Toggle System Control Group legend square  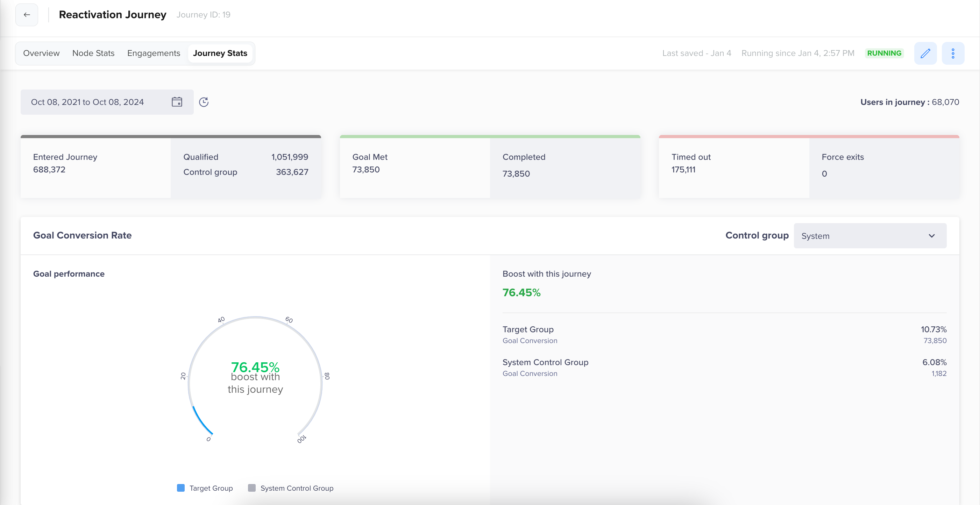251,488
